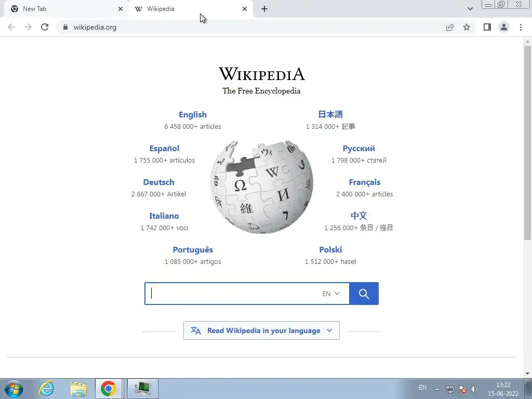The image size is (532, 399).
Task: Open a new tab with plus button
Action: (x=264, y=9)
